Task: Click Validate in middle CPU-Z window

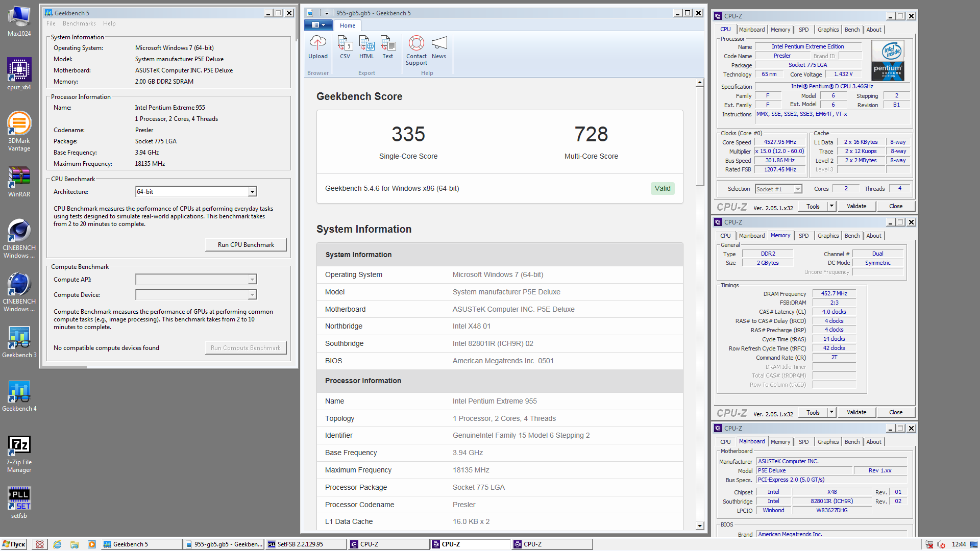Action: click(856, 412)
